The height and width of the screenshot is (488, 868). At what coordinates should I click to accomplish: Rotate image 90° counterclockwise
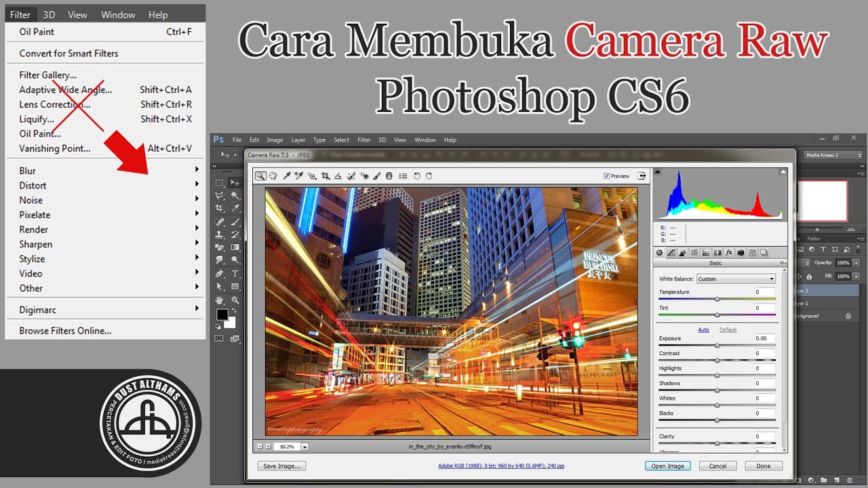coord(417,176)
